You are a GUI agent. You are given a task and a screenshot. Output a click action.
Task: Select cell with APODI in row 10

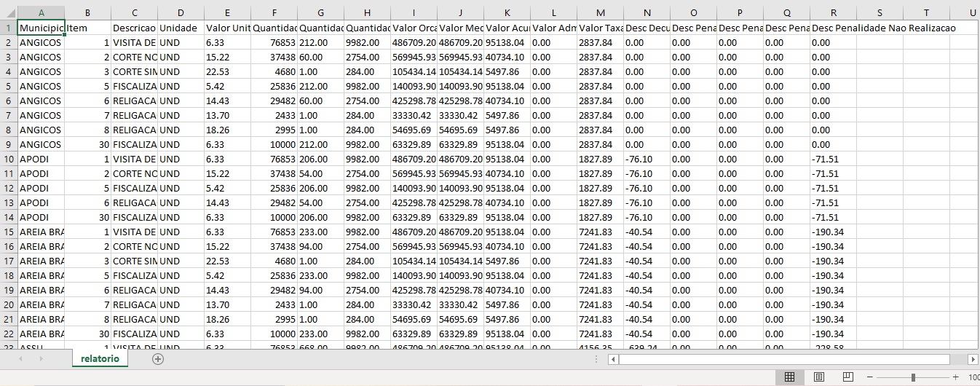(x=41, y=159)
